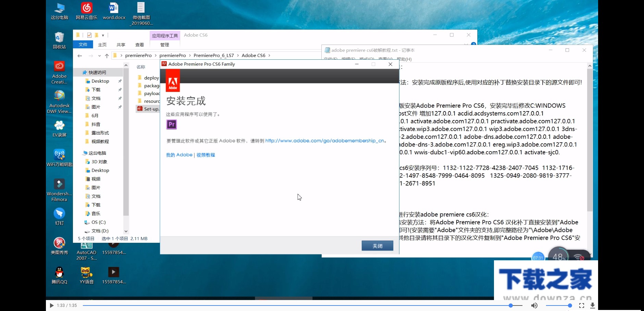The width and height of the screenshot is (644, 311).
Task: Click the download icon on the video player
Action: [593, 305]
